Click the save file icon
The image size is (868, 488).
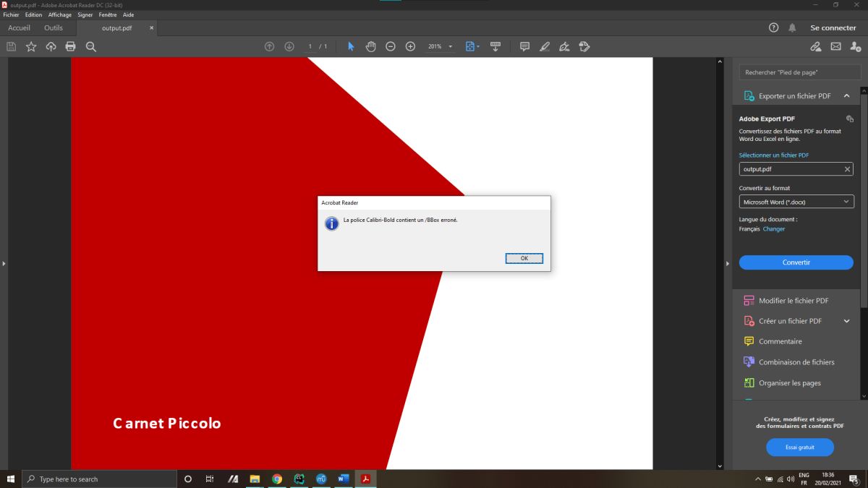coord(11,46)
